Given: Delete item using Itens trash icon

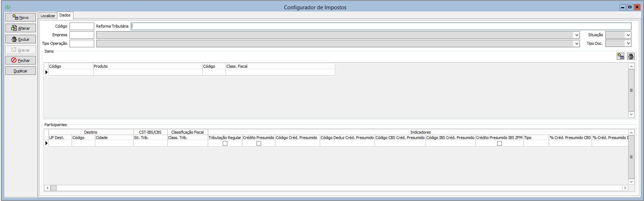Looking at the screenshot, I should [631, 56].
